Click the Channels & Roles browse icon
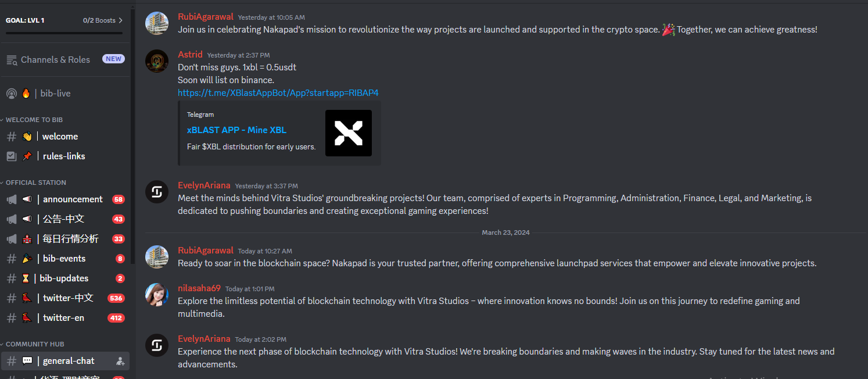 coord(12,60)
